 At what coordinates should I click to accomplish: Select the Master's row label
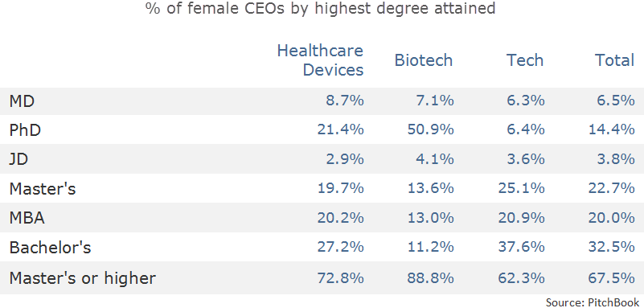(43, 189)
